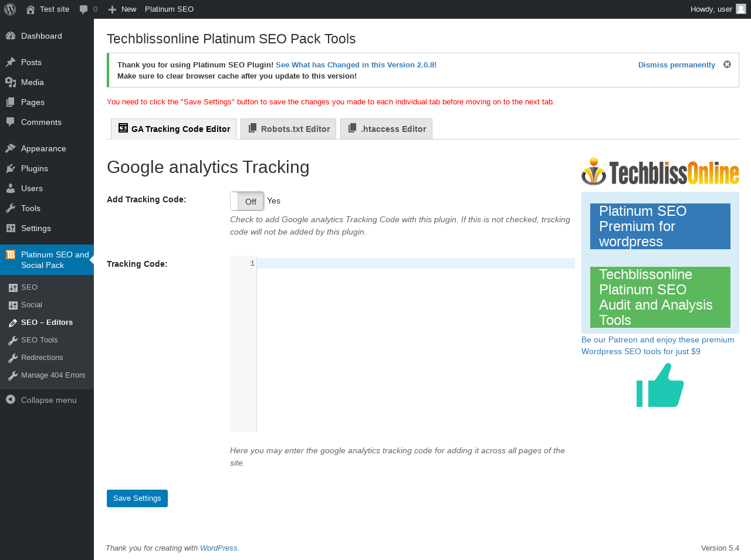Click the Dashboard gauge icon
The image size is (751, 560).
(11, 36)
